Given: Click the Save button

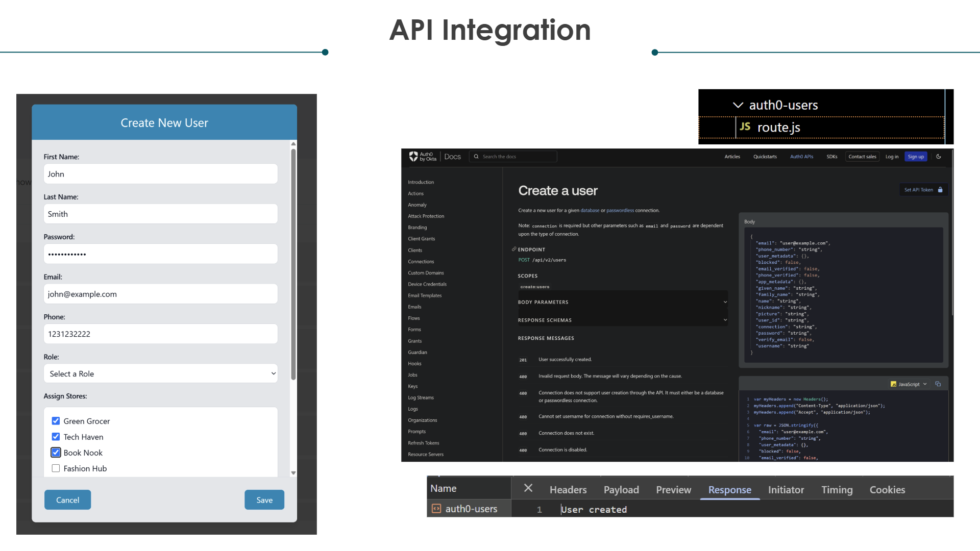Looking at the screenshot, I should point(264,500).
